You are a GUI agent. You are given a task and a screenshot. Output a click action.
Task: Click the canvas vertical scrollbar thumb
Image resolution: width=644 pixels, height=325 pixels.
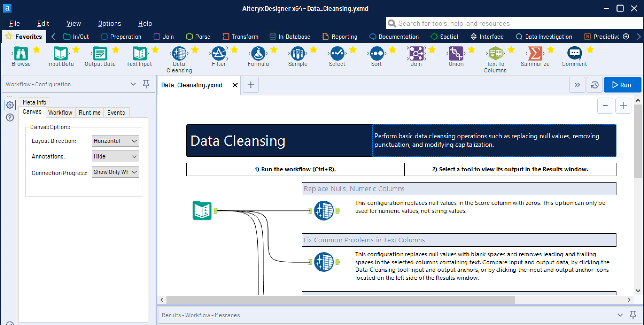pos(638,141)
